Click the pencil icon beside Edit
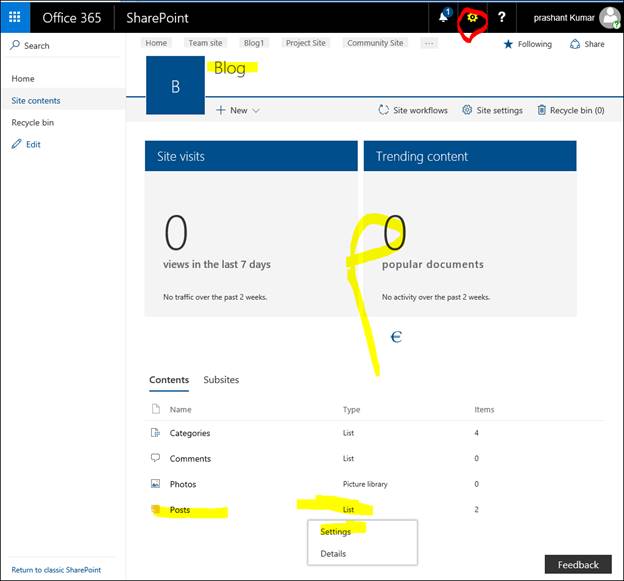The width and height of the screenshot is (624, 581). click(x=16, y=144)
